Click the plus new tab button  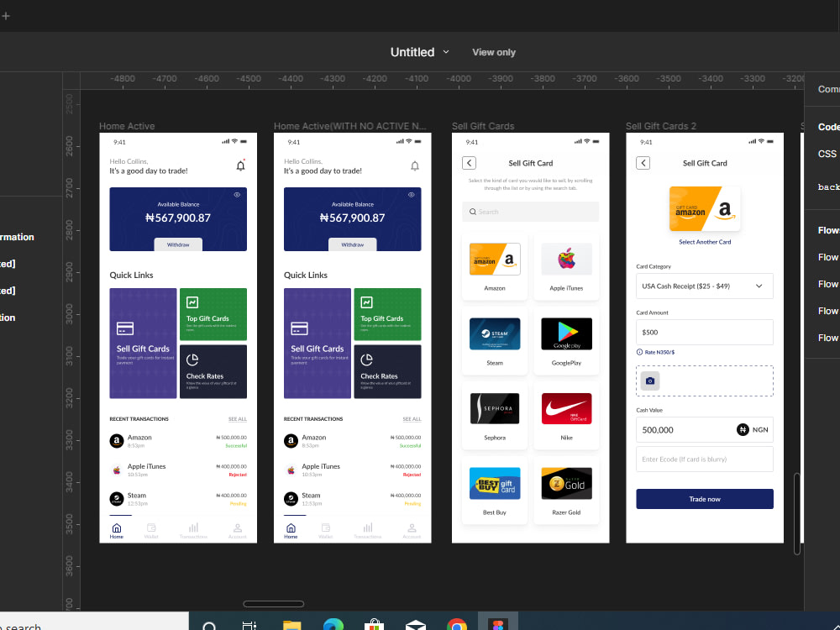click(6, 16)
